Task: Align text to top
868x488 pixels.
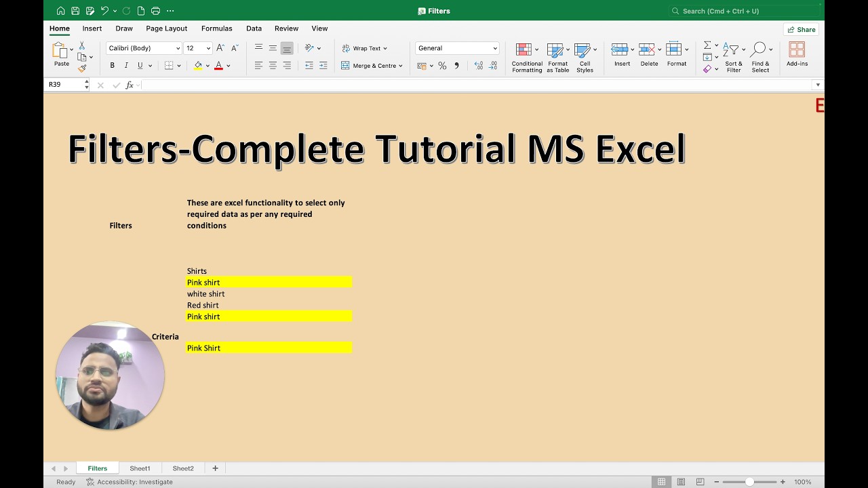Action: tap(258, 48)
